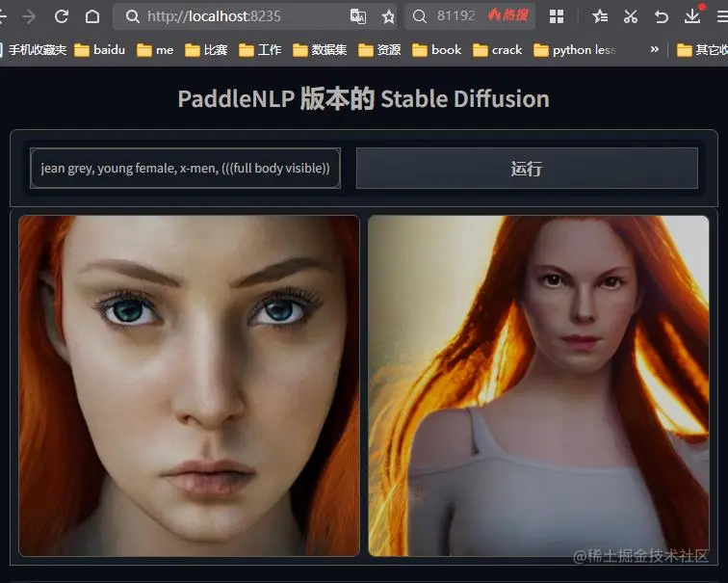
Task: Click the PaddleNLP 版本的 Stable Diffusion heading
Action: point(364,99)
